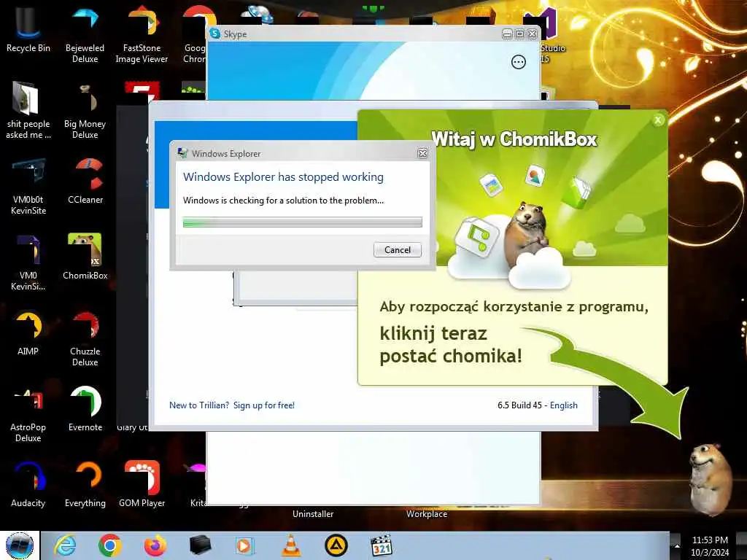Click the Windows Explorer solution progress bar
Viewport: 747px width, 560px height.
303,222
